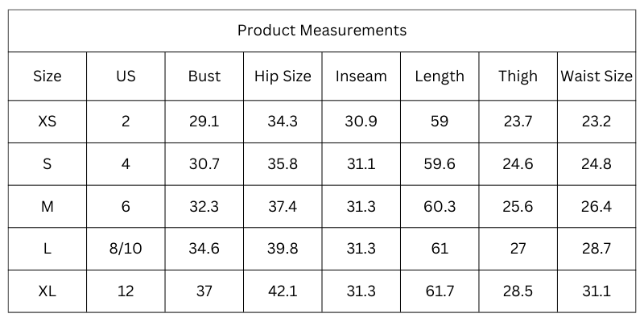Select the 30.9 inseam cell
This screenshot has height=322, width=644.
pos(361,122)
